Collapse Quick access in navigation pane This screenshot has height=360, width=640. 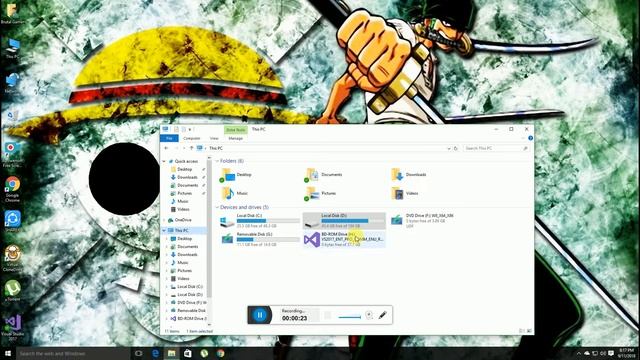click(x=164, y=161)
